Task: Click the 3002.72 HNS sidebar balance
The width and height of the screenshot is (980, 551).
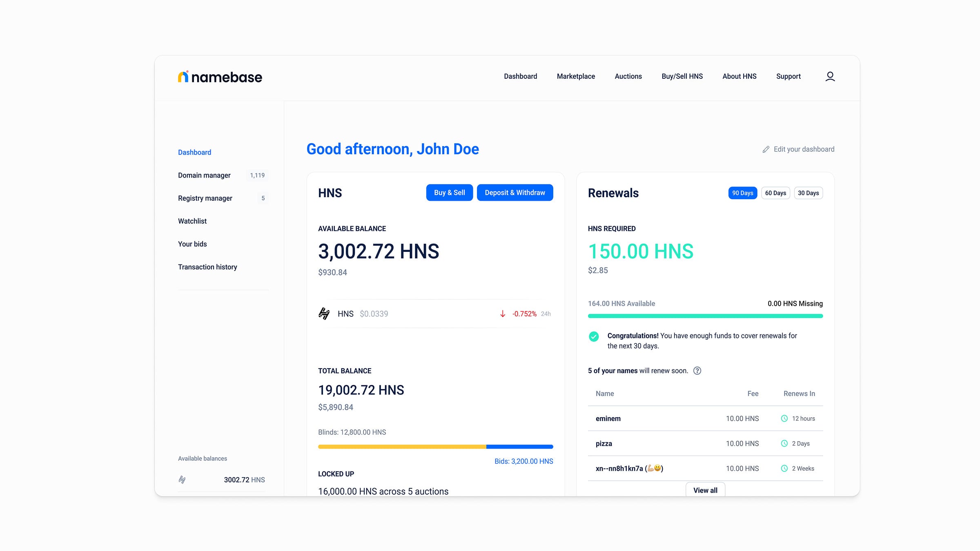Action: [x=244, y=480]
